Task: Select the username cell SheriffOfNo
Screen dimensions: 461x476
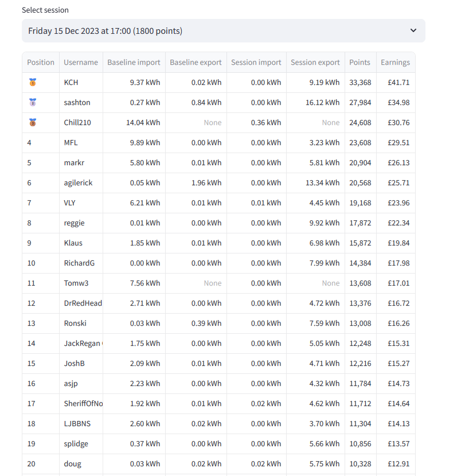Action: tap(81, 403)
